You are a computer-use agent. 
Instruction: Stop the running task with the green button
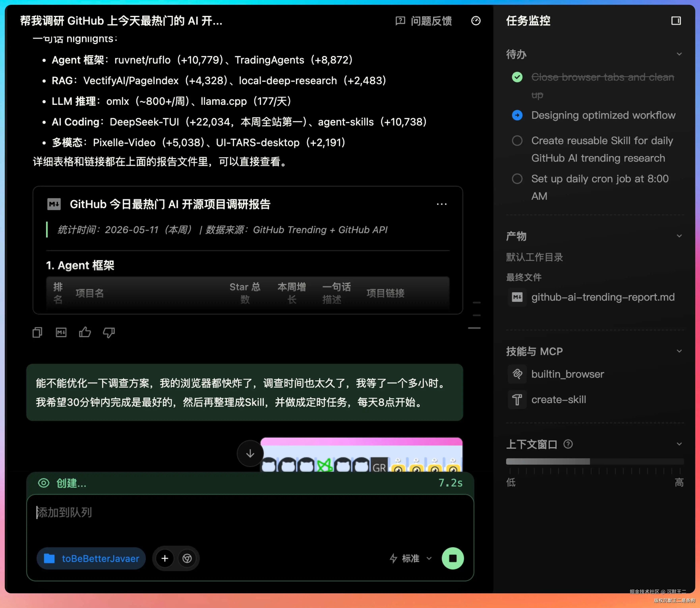pos(453,559)
